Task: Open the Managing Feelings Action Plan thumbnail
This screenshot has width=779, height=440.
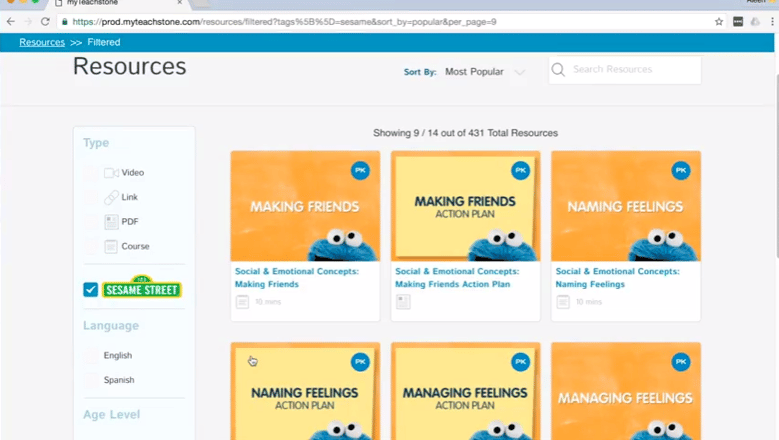Action: 465,391
